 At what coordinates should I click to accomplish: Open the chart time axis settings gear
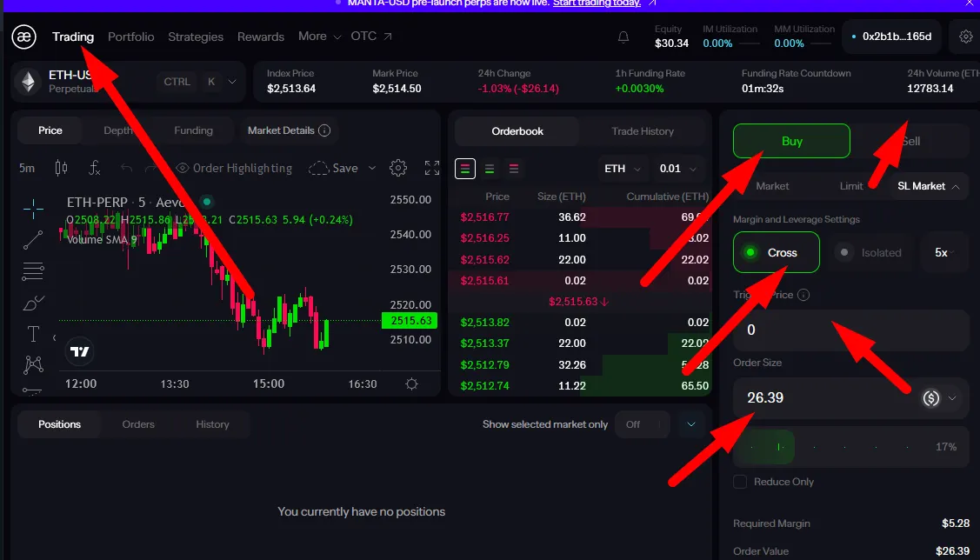pos(411,383)
